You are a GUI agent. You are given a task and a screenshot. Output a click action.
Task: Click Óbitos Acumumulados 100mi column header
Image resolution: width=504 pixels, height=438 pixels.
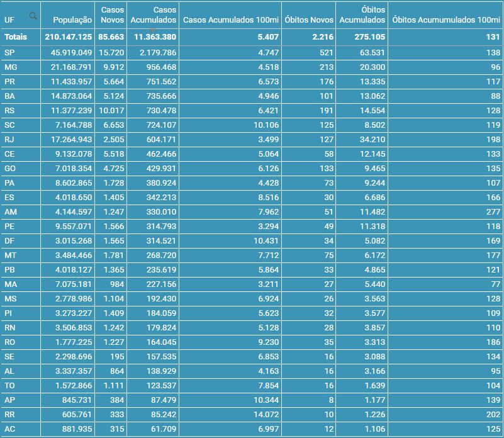tap(445, 20)
